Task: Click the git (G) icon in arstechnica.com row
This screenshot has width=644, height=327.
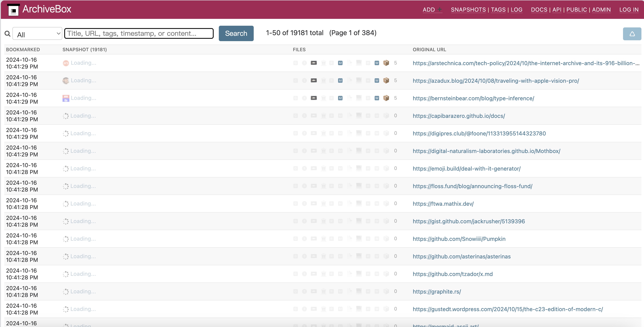Action: click(x=295, y=63)
